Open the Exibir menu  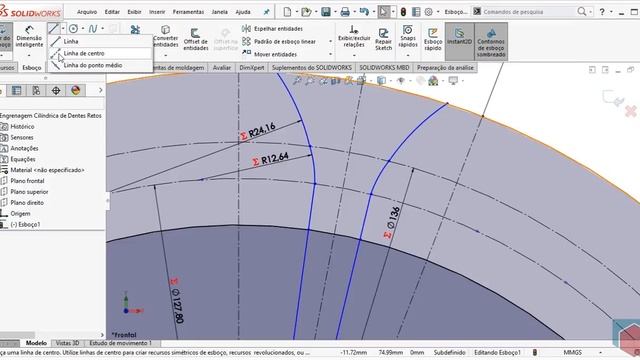coord(134,12)
